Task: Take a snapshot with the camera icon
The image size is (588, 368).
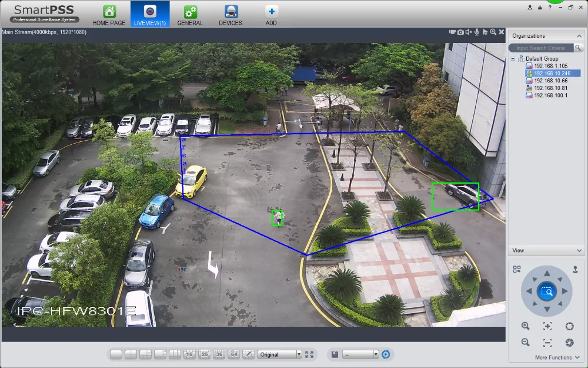Action: tap(460, 32)
